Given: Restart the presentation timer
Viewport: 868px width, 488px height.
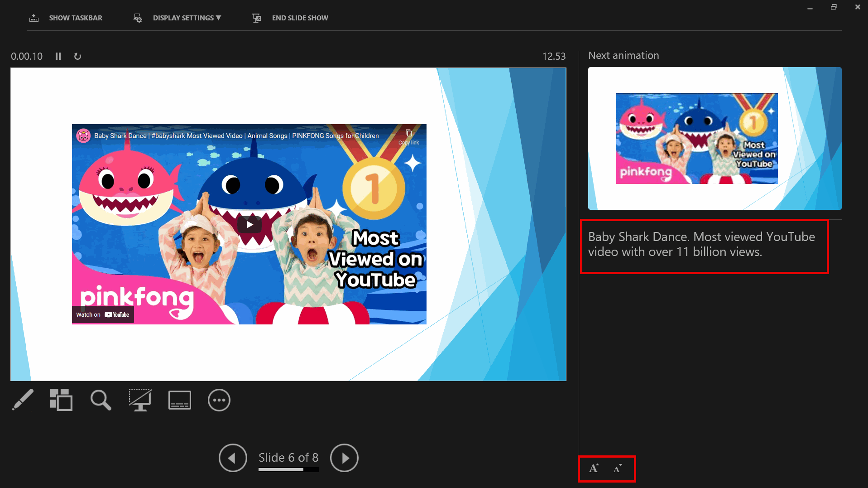Looking at the screenshot, I should 77,56.
